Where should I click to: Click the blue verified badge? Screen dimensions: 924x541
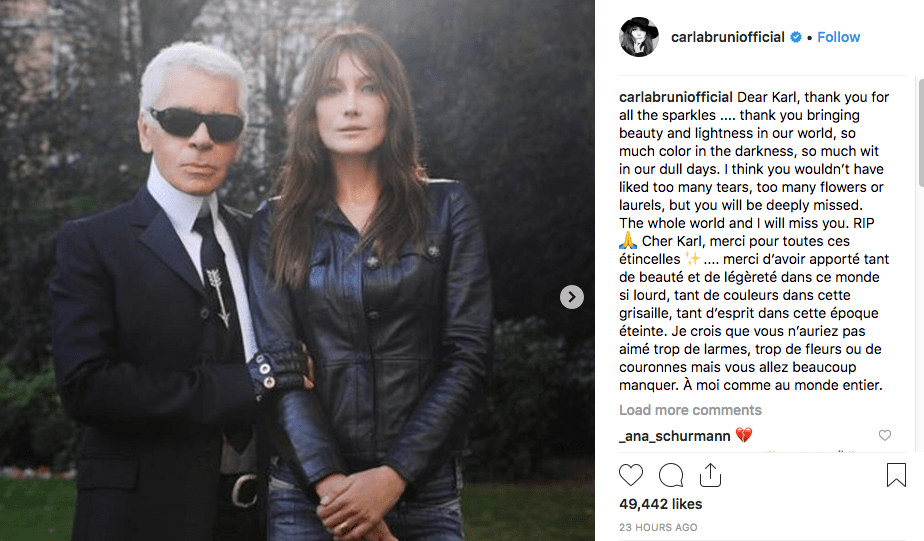[796, 37]
